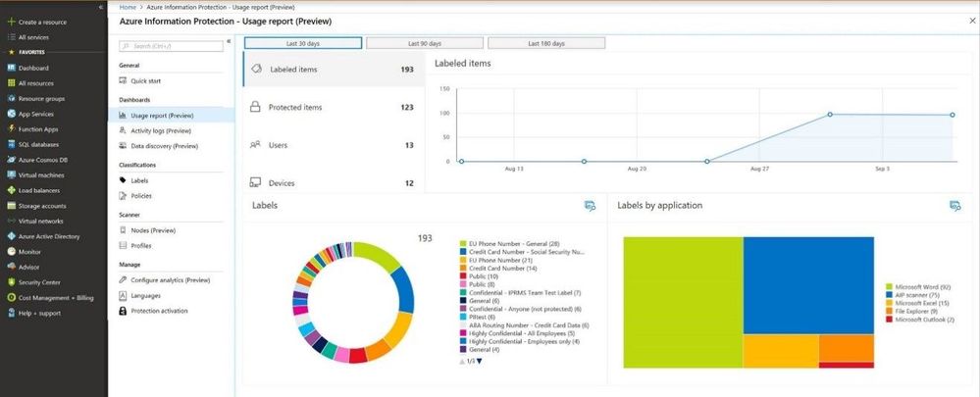Click the Search (Ctrl+/) box
Viewport: 980px width, 397px height.
171,46
